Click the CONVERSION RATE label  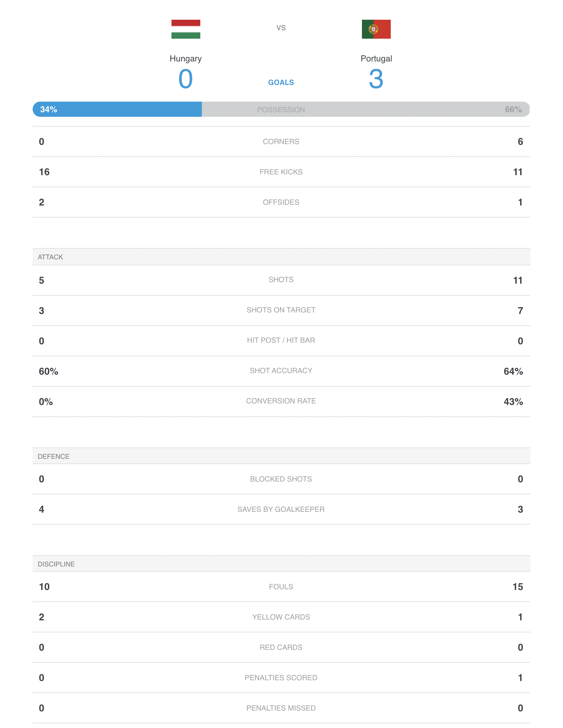pos(281,401)
